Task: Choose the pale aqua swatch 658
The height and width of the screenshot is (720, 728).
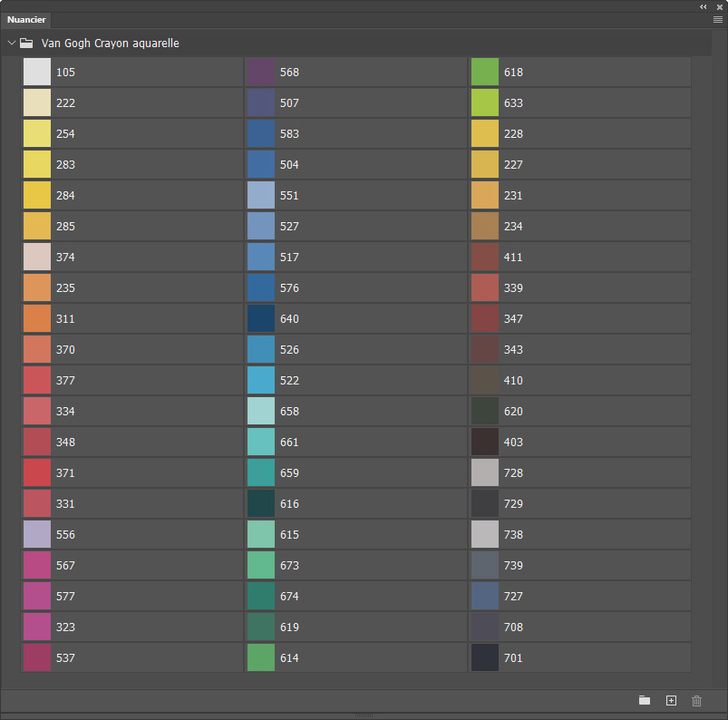Action: point(261,411)
